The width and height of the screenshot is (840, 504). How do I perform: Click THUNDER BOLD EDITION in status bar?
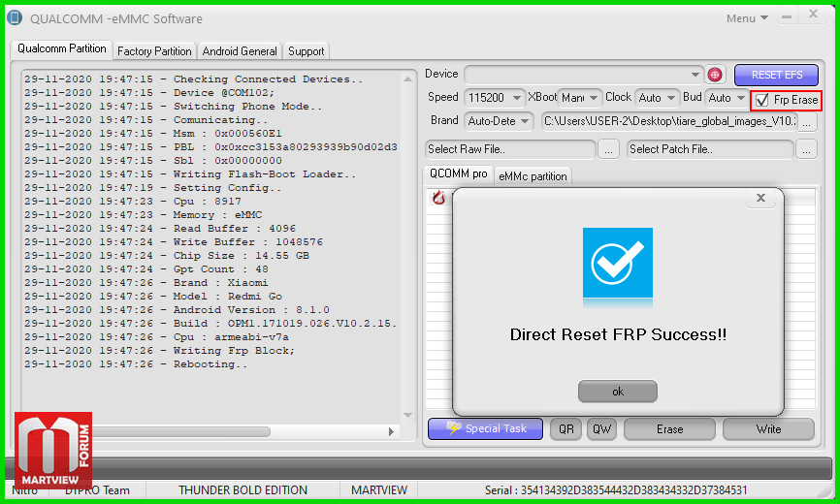243,490
